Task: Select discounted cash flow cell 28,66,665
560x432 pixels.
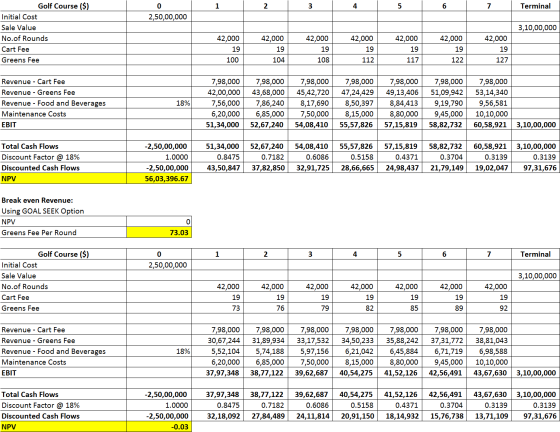Action: (x=355, y=168)
